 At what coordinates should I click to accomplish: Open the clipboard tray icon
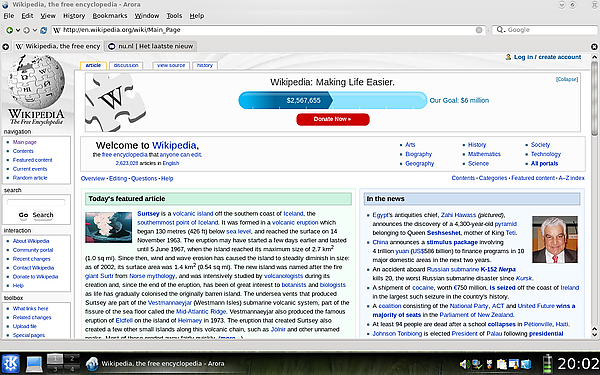point(501,364)
